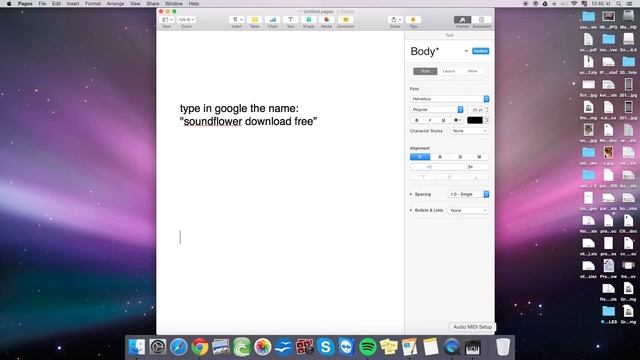
Task: Open the Helvetica font family dropdown
Action: click(x=449, y=99)
